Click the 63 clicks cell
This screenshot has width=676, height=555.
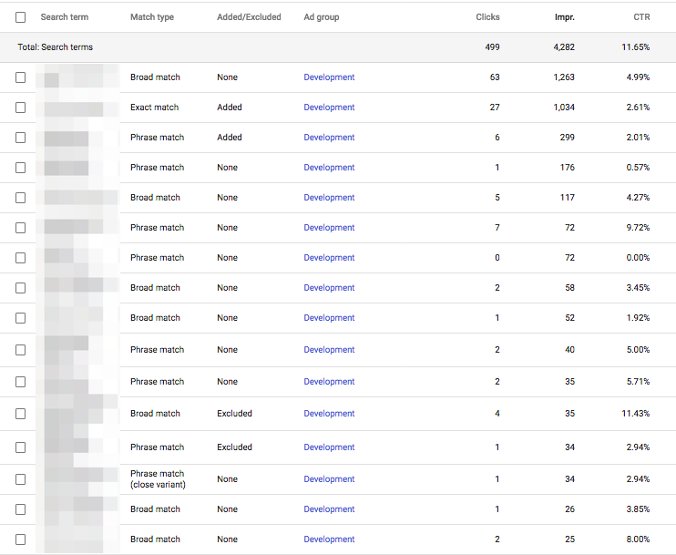[494, 77]
